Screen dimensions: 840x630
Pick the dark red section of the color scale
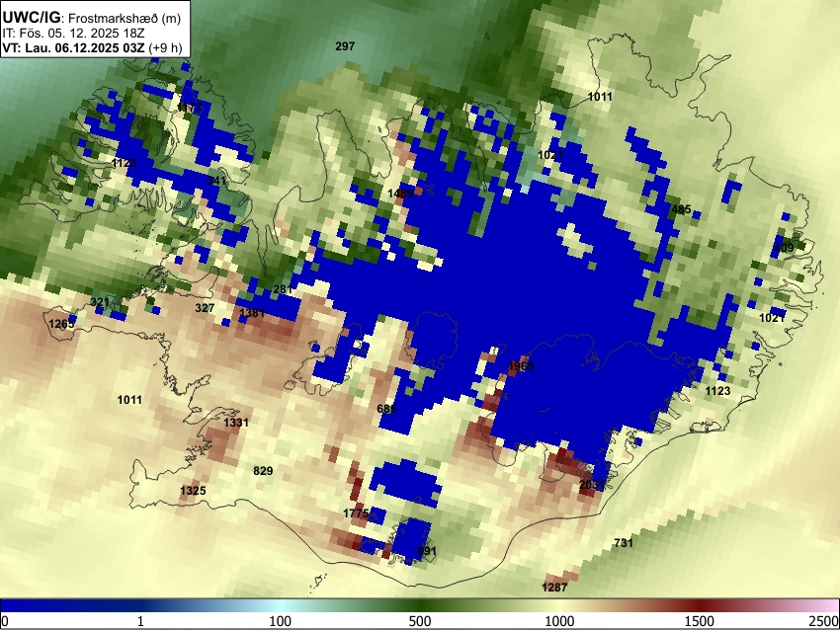tap(700, 605)
